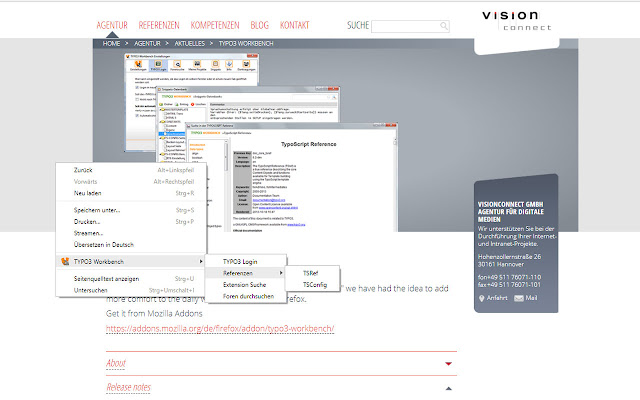Open REFERENZEN navigation item
Screen dimensions: 640x400
tap(159, 25)
